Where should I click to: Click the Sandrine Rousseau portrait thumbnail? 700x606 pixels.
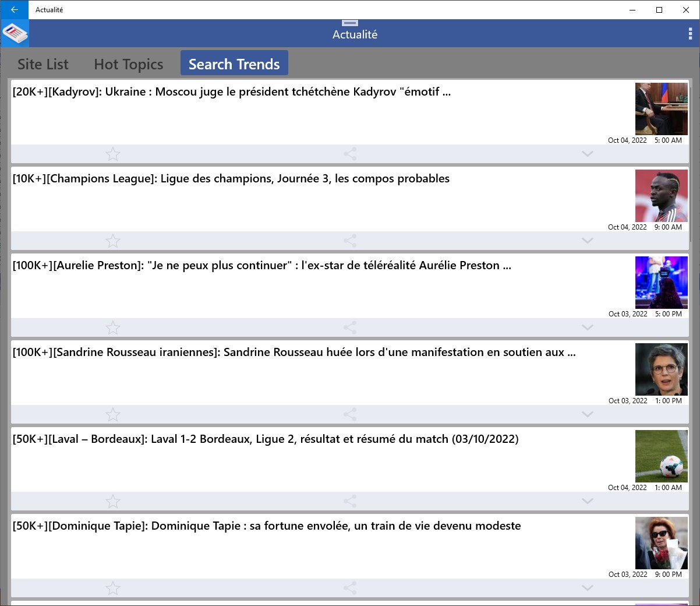pos(662,369)
